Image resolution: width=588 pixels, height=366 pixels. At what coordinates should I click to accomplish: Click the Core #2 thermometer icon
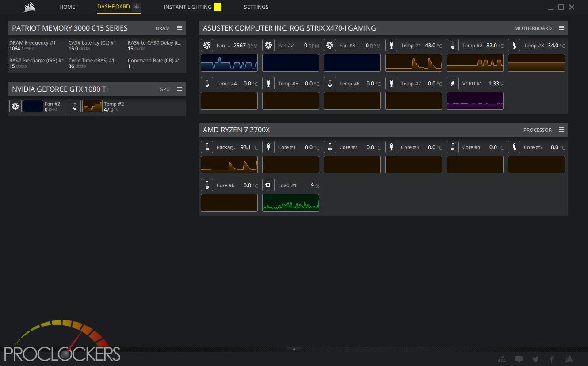(330, 147)
